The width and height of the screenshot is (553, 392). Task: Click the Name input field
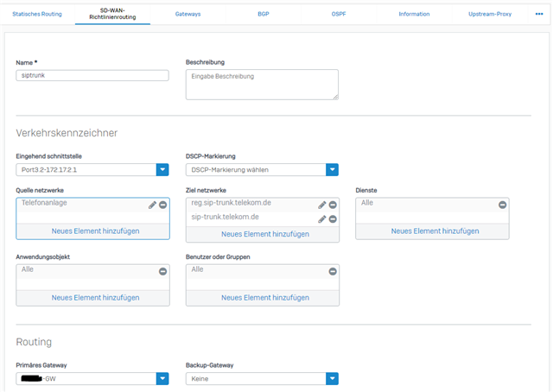pyautogui.click(x=92, y=76)
